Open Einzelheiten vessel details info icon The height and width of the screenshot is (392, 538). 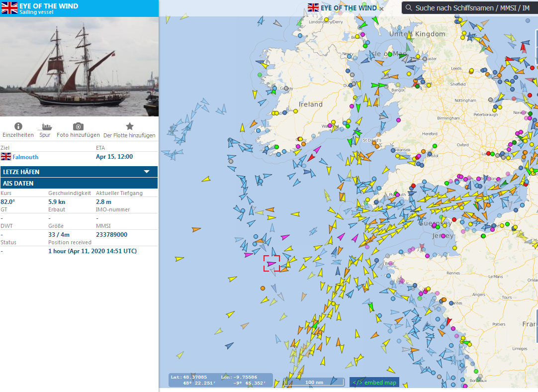(18, 126)
